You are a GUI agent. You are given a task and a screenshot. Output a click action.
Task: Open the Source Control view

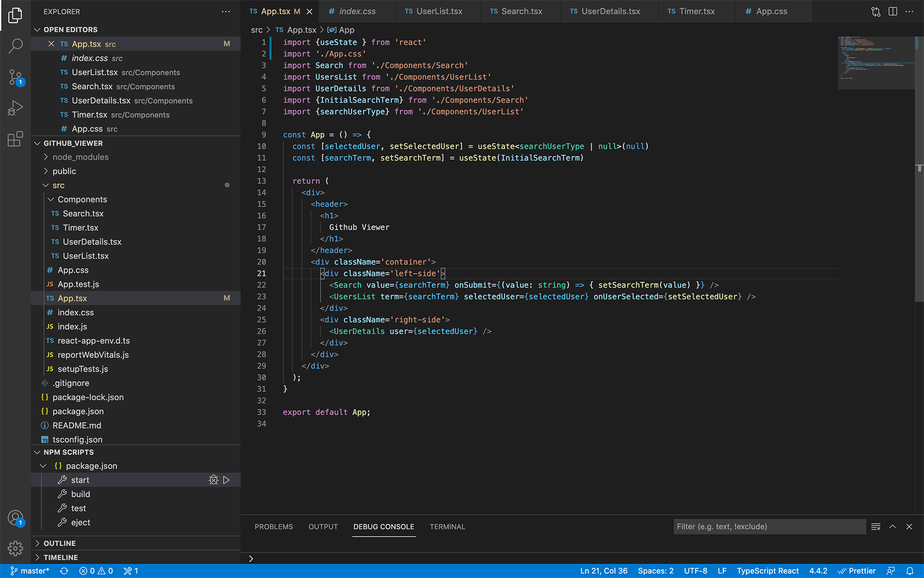15,78
